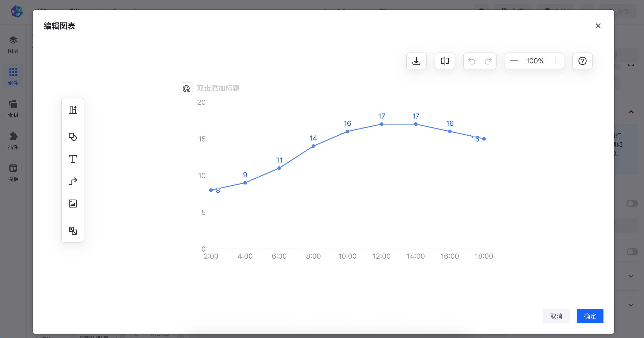Toggle the lower switch in right panel
The image size is (644, 338).
[x=632, y=252]
